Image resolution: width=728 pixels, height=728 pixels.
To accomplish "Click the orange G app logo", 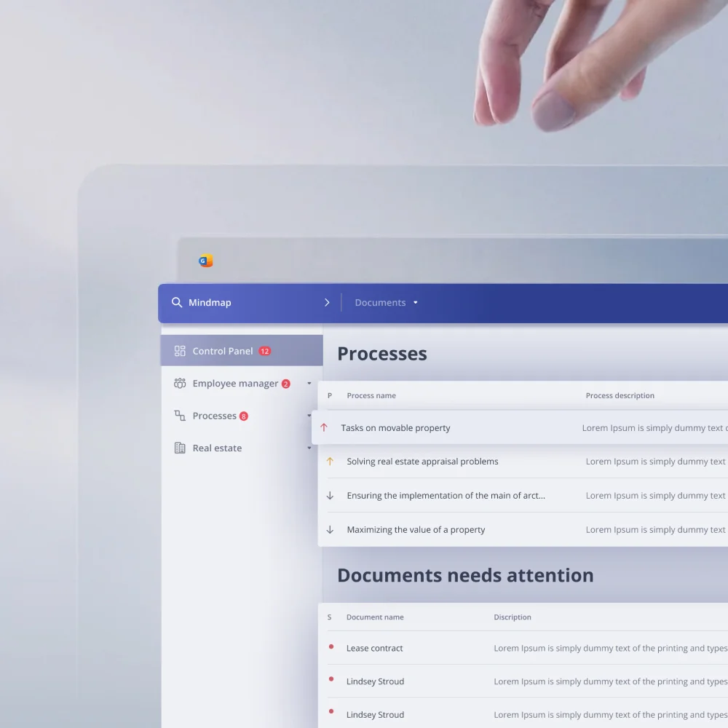I will [206, 261].
